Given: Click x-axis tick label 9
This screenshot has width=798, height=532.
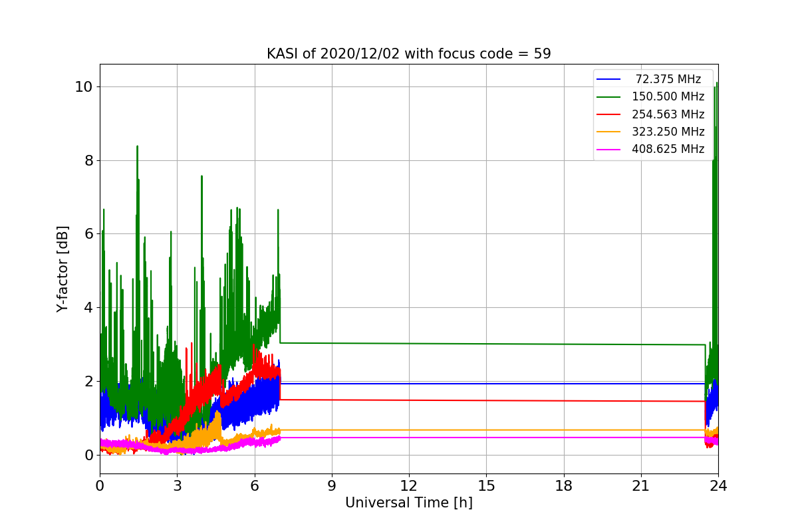Looking at the screenshot, I should 332,485.
